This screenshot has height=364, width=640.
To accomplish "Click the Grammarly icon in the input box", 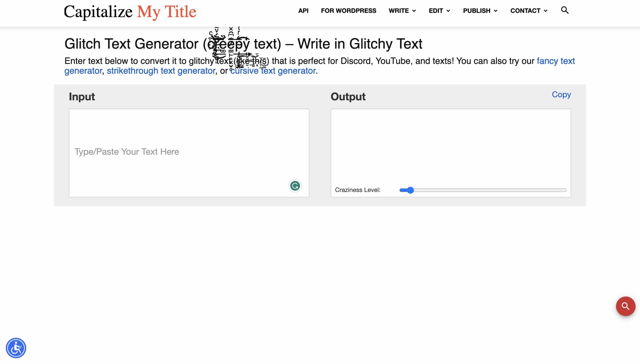I will point(295,185).
